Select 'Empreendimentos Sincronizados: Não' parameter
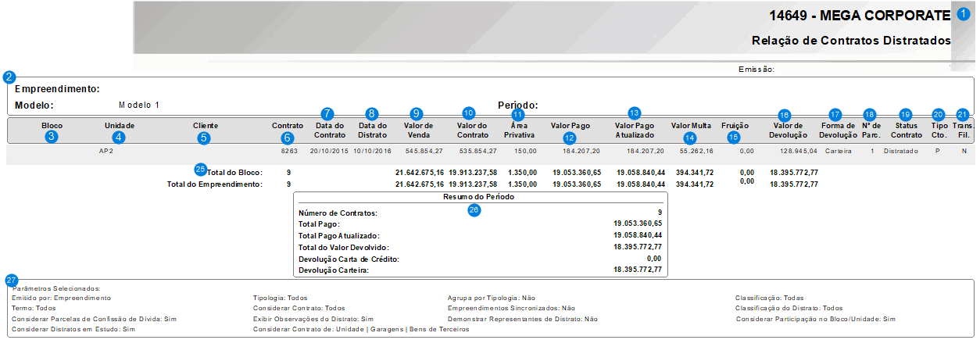Screen dimensions: 980x347 (511, 308)
